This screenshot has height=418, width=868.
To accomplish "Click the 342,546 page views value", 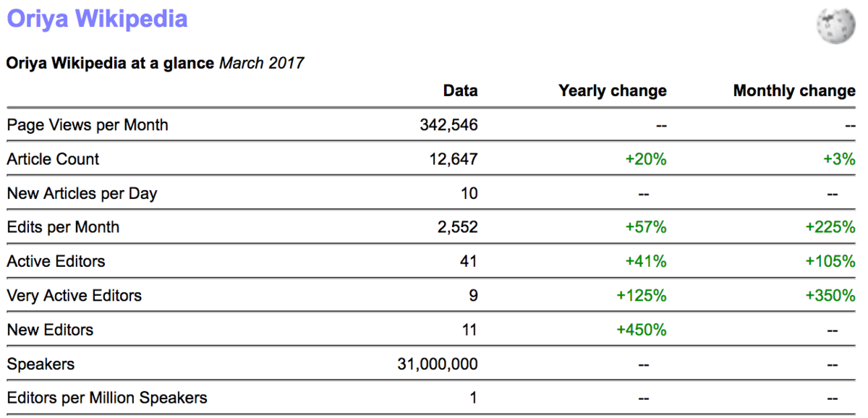I will 448,124.
